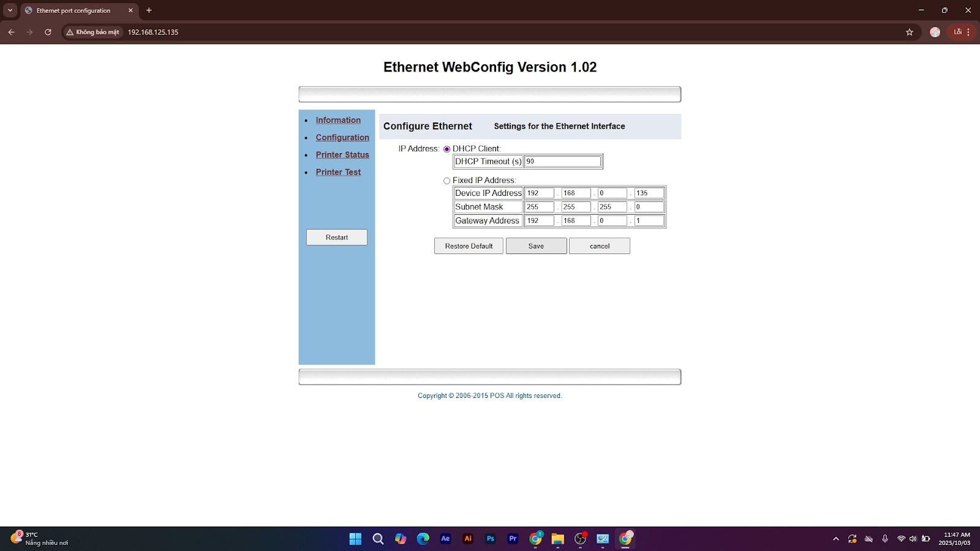Open the Configuration page link

coord(342,138)
